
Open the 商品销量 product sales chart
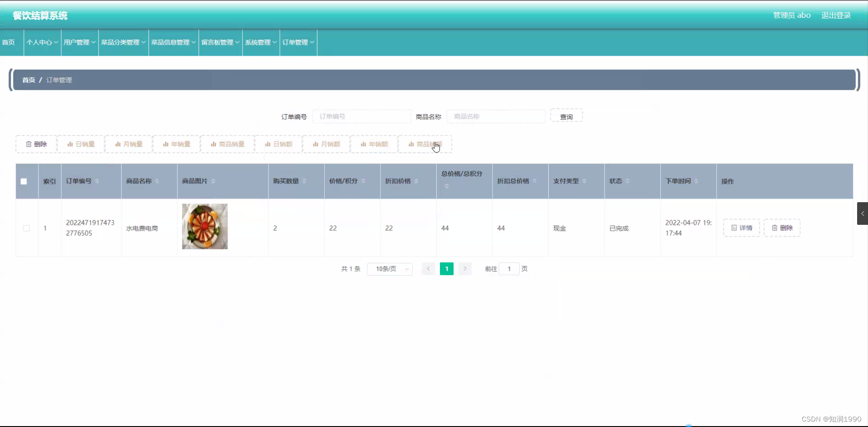[x=227, y=144]
